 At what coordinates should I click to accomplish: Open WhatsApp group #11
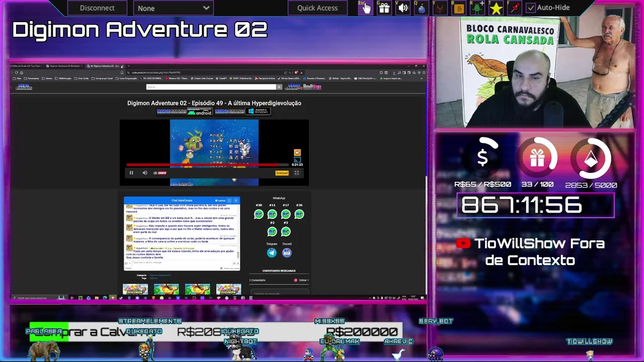[x=272, y=214]
